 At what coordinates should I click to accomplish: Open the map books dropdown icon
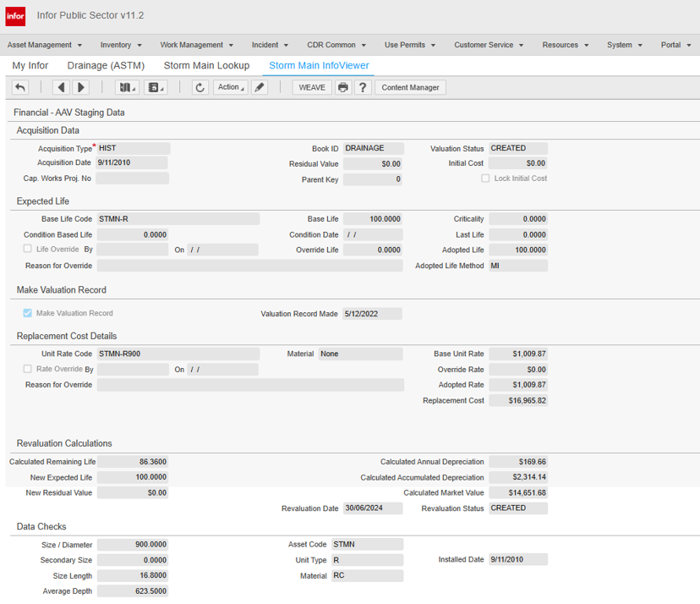128,87
